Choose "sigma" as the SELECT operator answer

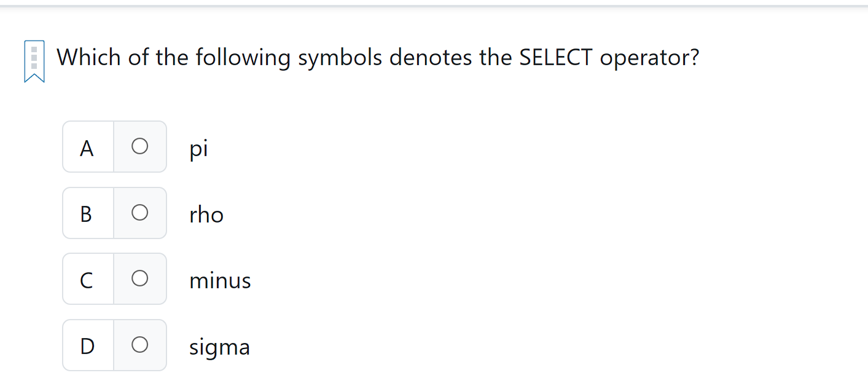(140, 345)
